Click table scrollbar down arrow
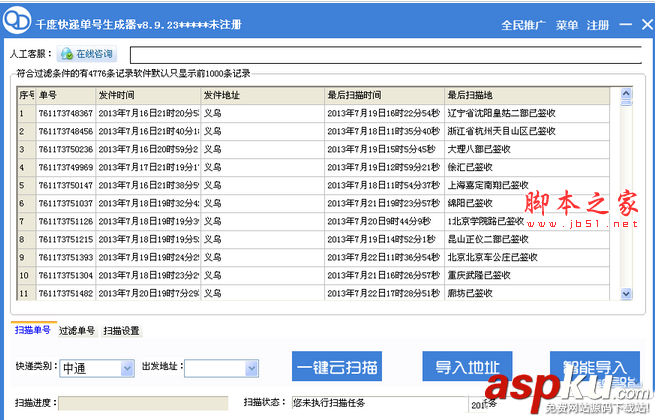 [x=626, y=294]
